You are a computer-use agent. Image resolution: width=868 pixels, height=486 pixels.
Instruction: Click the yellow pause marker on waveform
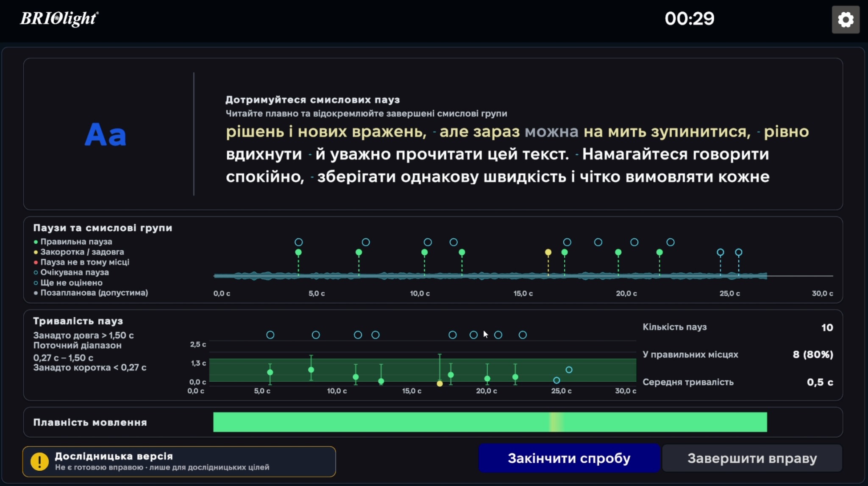(x=548, y=252)
